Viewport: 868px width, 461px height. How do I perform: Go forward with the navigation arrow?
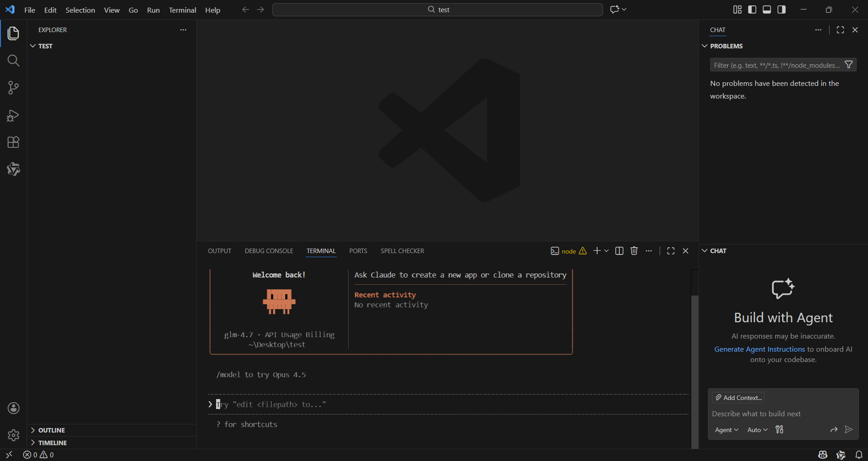(x=260, y=9)
